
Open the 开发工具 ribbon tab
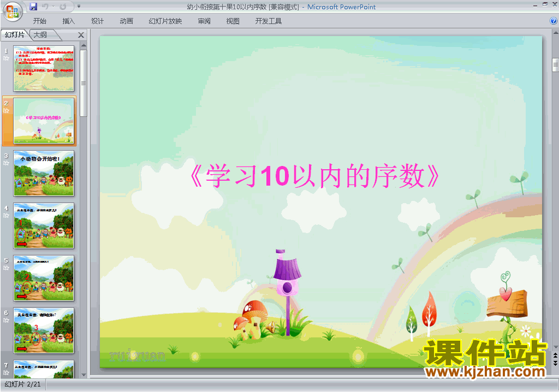pos(269,21)
